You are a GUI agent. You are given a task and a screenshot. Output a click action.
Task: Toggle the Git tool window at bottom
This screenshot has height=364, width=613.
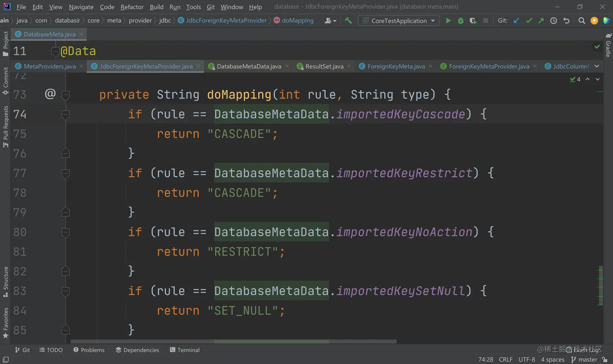click(x=22, y=350)
